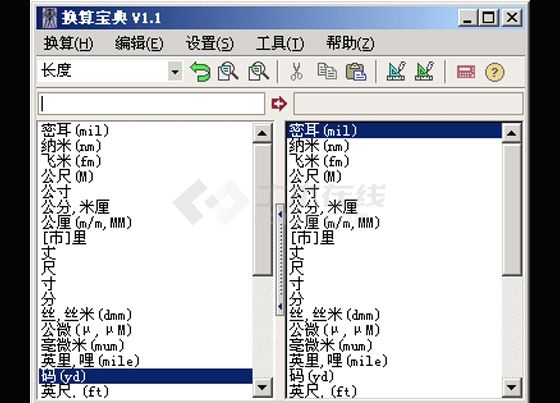Click the red convert arrow icon
This screenshot has width=560, height=403.
(279, 104)
